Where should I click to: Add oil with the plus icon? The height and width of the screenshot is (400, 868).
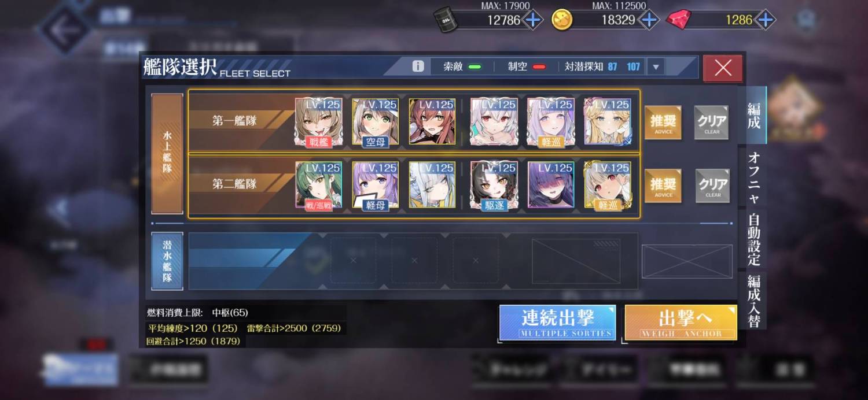[x=532, y=20]
